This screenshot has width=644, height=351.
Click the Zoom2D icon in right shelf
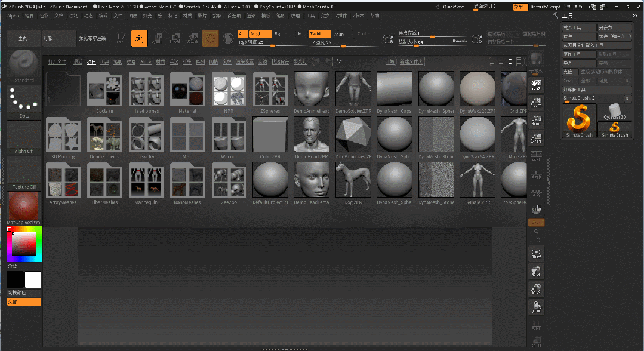pyautogui.click(x=537, y=103)
